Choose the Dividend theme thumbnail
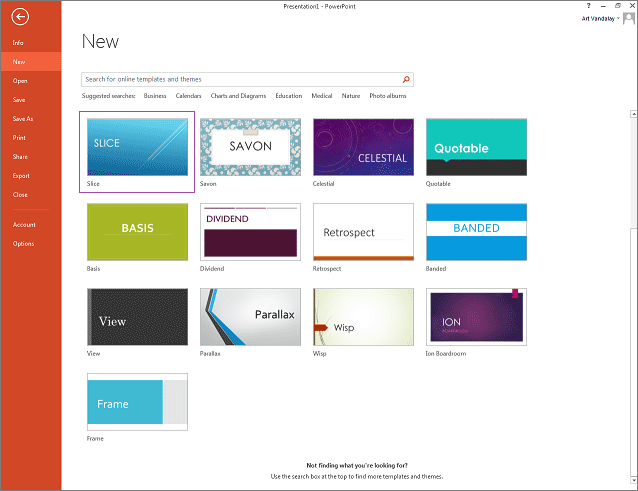638x491 pixels. (x=250, y=232)
